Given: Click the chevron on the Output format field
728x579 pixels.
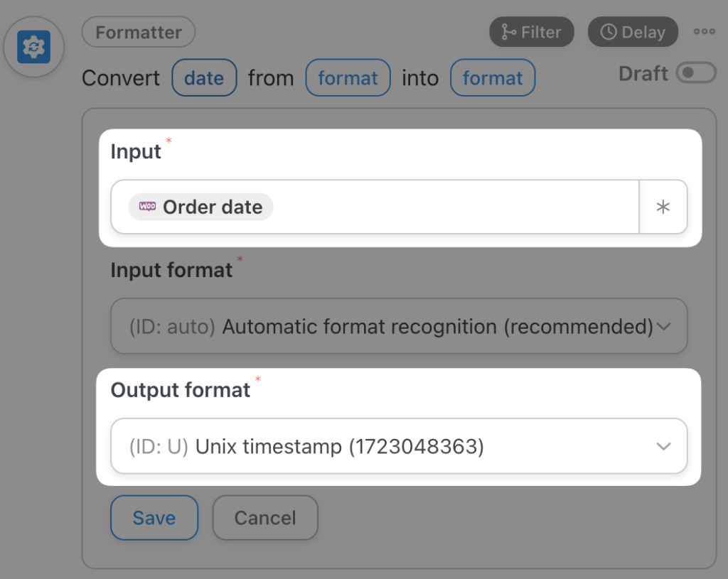Looking at the screenshot, I should pyautogui.click(x=664, y=446).
